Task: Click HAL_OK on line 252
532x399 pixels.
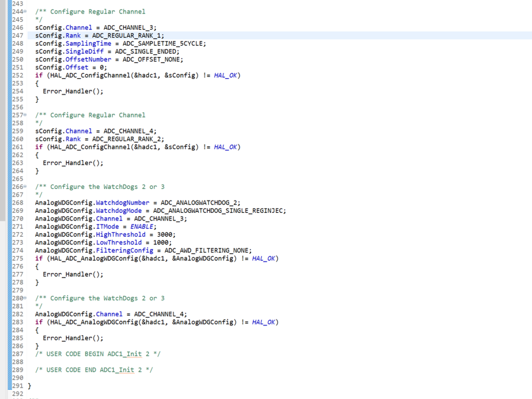Action: click(x=225, y=75)
